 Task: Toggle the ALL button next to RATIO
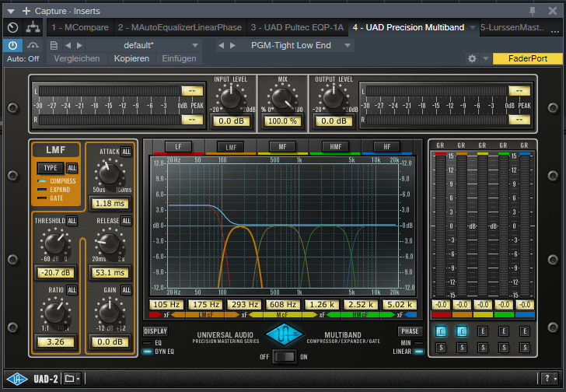coord(72,290)
